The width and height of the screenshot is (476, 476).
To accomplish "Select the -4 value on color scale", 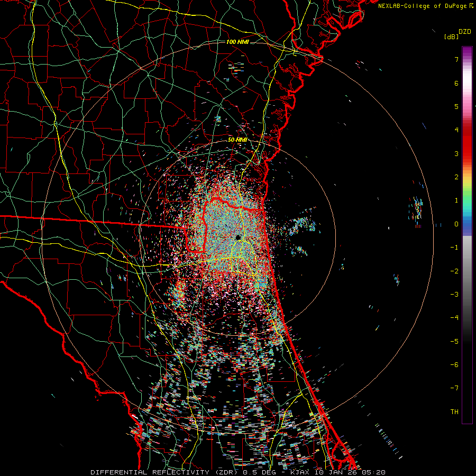I will click(x=454, y=318).
